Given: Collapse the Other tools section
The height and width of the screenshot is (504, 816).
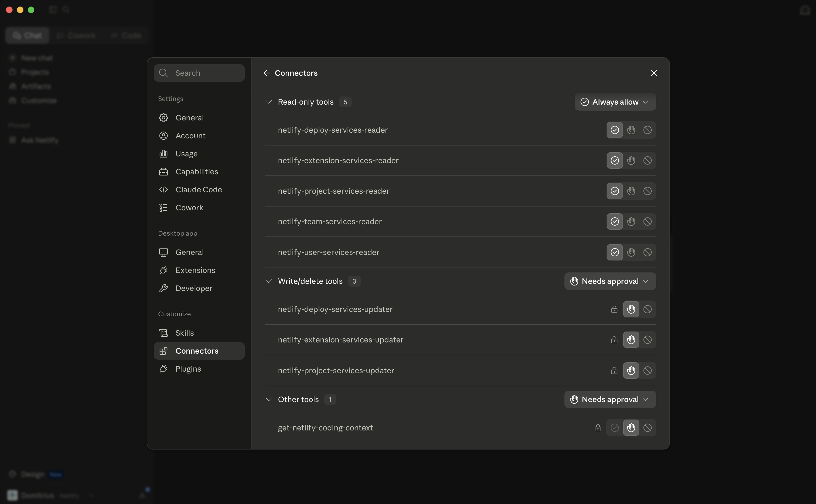Looking at the screenshot, I should 268,399.
